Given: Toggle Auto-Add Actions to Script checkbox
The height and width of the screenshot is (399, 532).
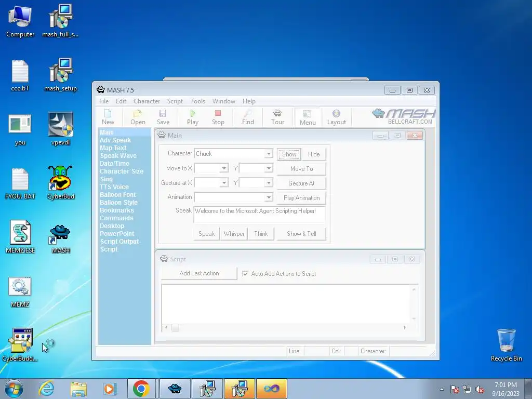Looking at the screenshot, I should click(x=245, y=273).
